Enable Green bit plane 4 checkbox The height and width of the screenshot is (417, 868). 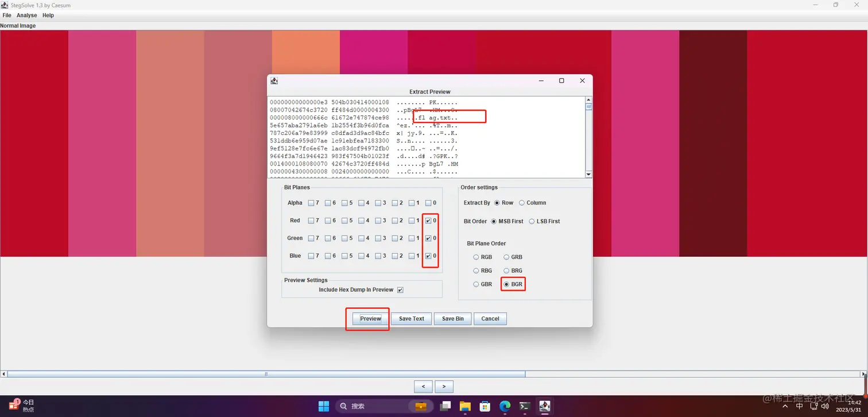tap(361, 238)
